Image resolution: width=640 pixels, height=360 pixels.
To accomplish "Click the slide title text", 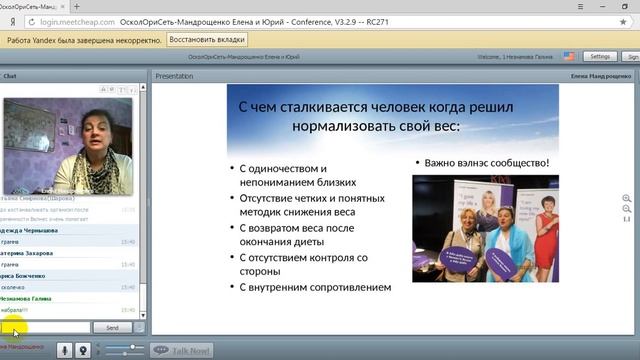I will [x=376, y=116].
